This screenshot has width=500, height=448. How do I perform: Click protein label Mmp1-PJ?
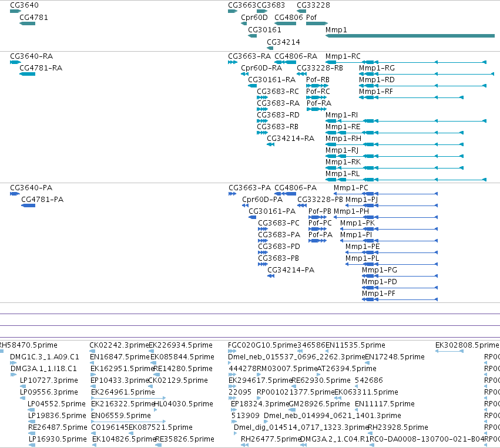[361, 200]
